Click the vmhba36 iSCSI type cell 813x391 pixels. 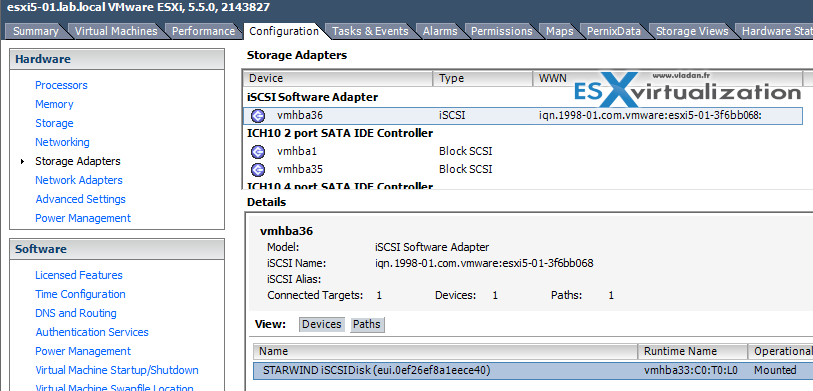coord(452,116)
